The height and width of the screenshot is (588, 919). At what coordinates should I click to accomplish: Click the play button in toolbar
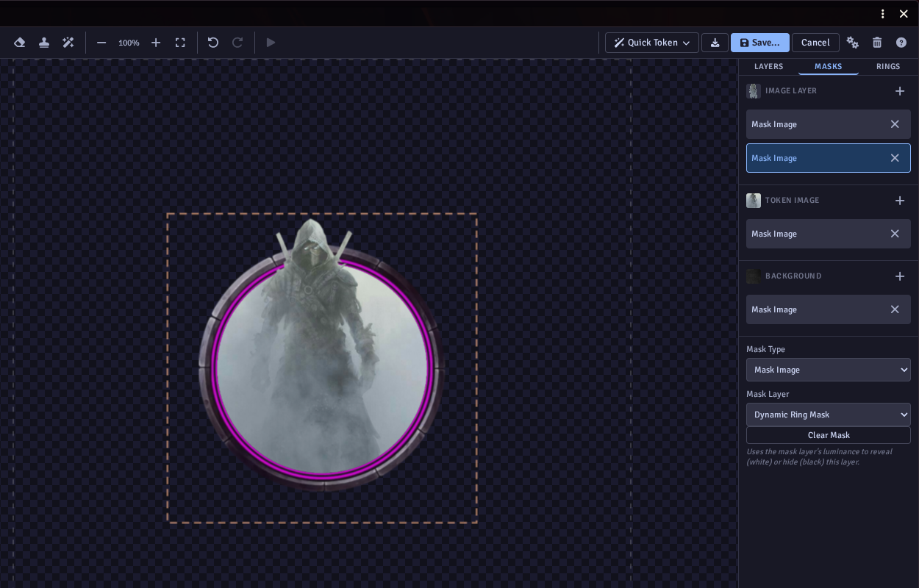click(x=271, y=43)
